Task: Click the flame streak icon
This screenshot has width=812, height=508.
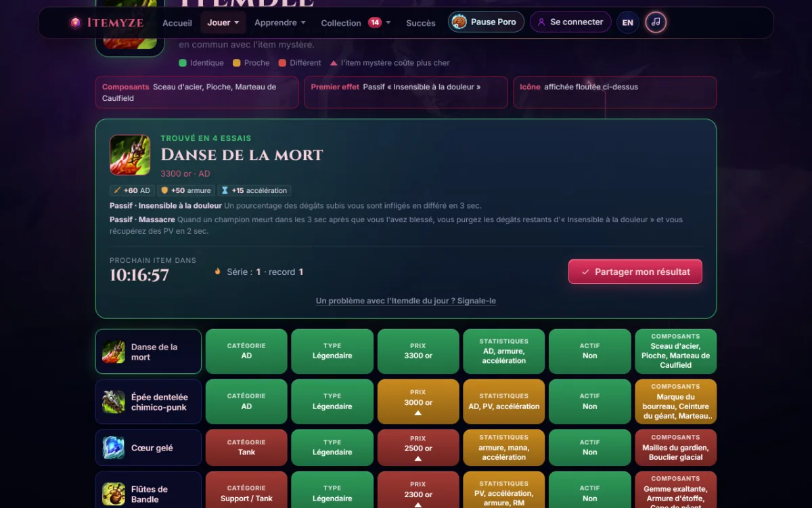Action: 218,272
